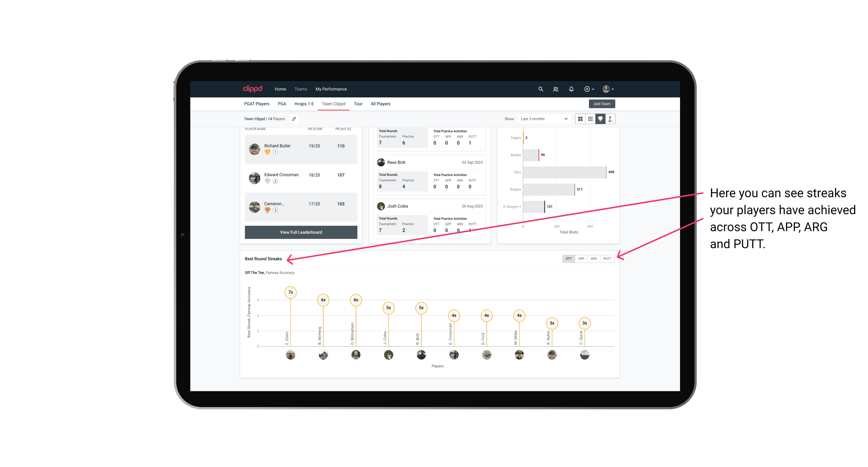Click the notifications bell icon
The height and width of the screenshot is (467, 868).
[x=571, y=89]
